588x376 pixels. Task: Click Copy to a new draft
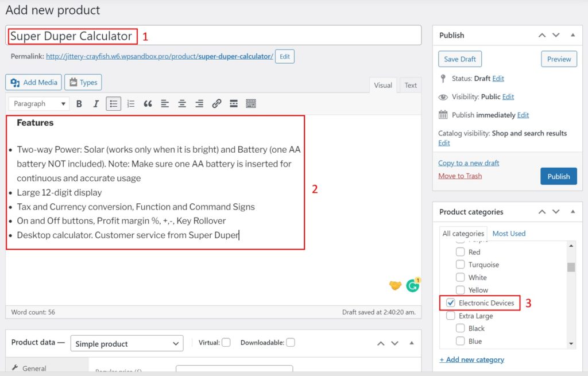469,162
